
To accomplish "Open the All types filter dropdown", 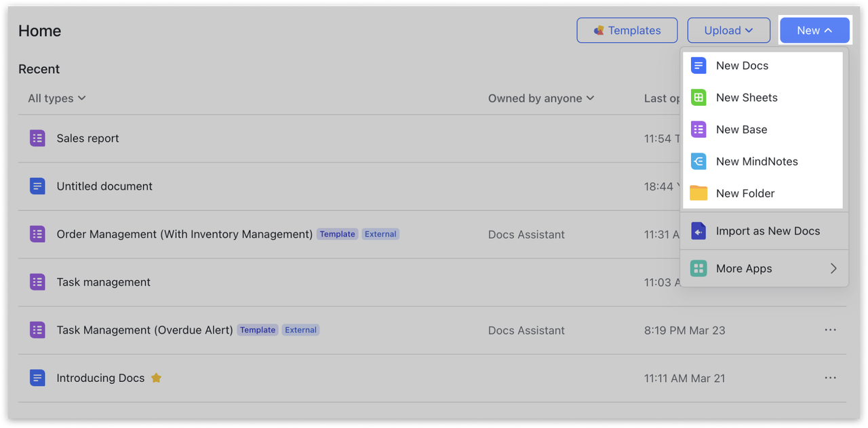I will coord(57,98).
